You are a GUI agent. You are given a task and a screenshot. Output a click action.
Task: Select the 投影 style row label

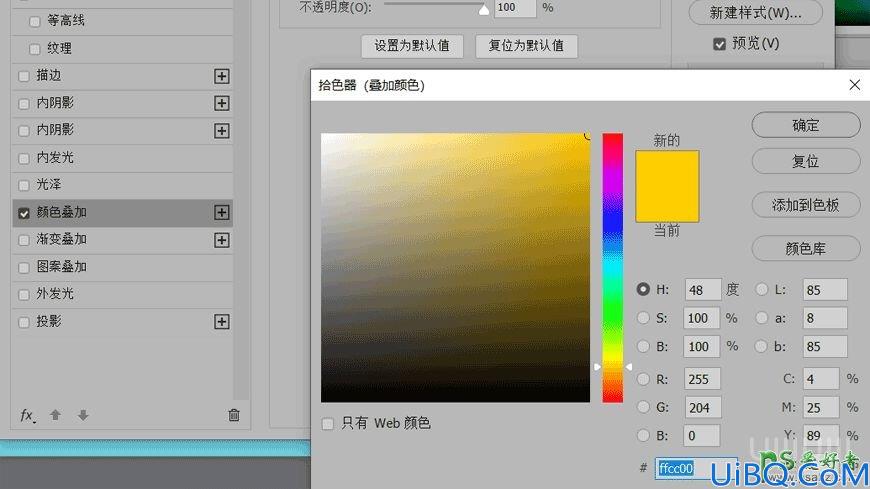[x=49, y=321]
